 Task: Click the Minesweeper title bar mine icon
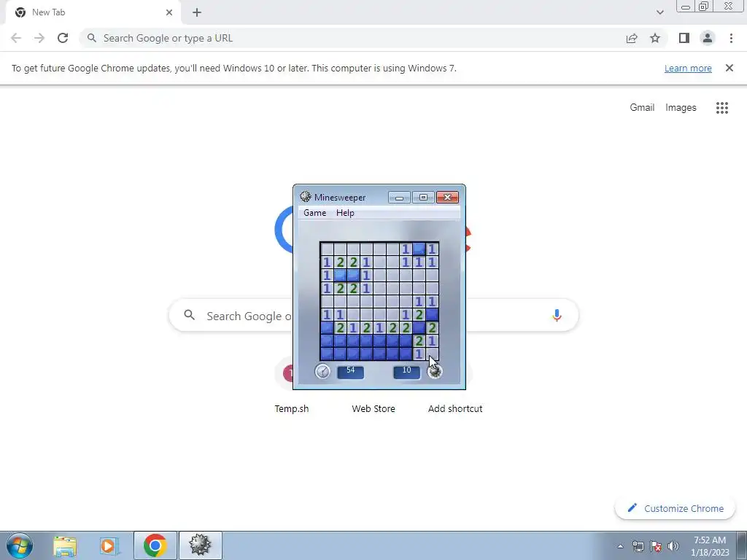(x=306, y=197)
